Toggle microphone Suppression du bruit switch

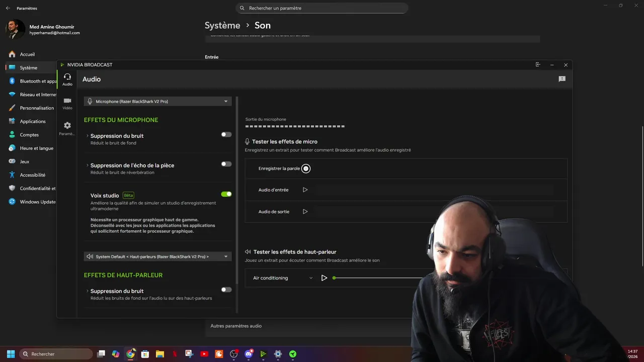pos(226,134)
